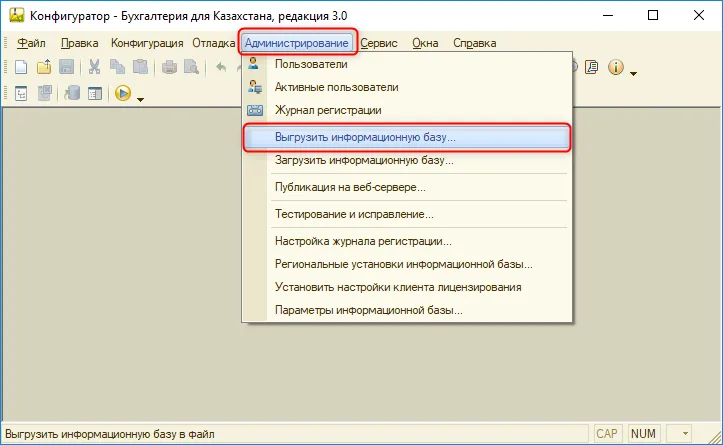Image resolution: width=723 pixels, height=445 pixels.
Task: Expand dropdown arrow next to play button
Action: pos(141,100)
